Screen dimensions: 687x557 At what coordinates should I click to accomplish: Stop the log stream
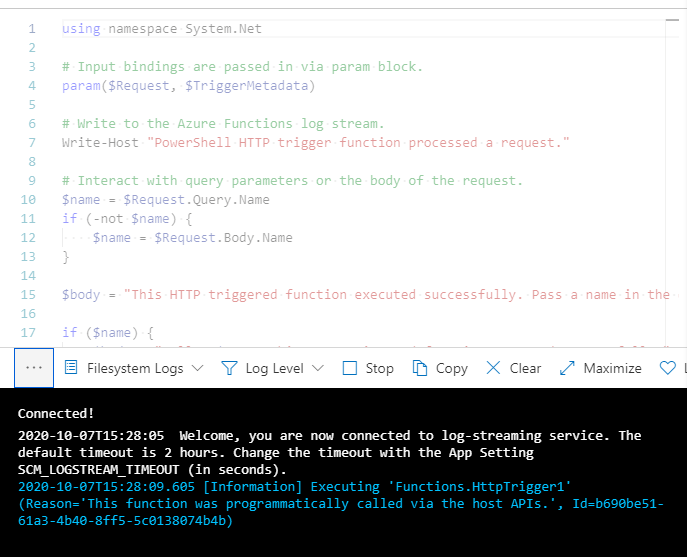click(368, 368)
